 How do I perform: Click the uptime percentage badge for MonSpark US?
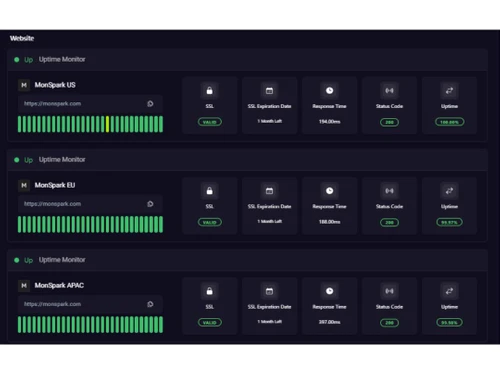449,122
